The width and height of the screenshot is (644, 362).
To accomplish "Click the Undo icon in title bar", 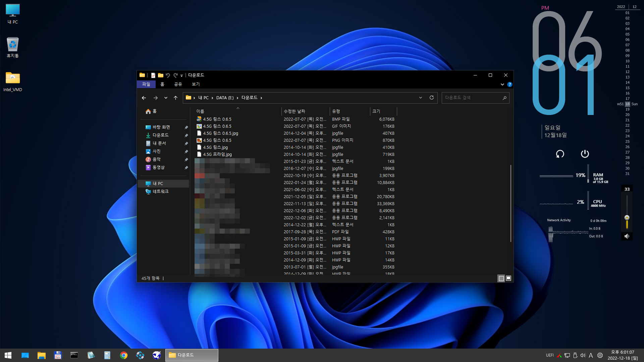I will coord(168,75).
